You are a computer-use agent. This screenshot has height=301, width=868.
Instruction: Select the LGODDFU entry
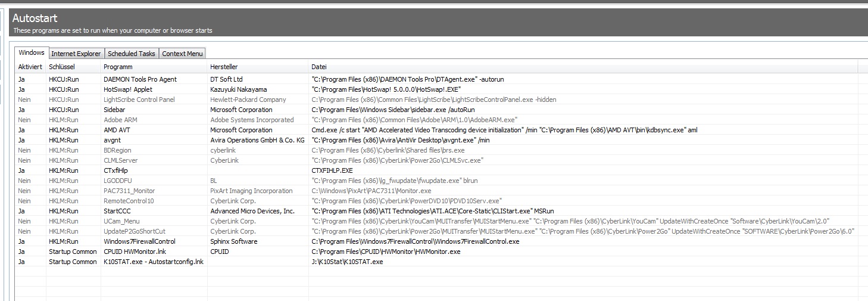(118, 181)
